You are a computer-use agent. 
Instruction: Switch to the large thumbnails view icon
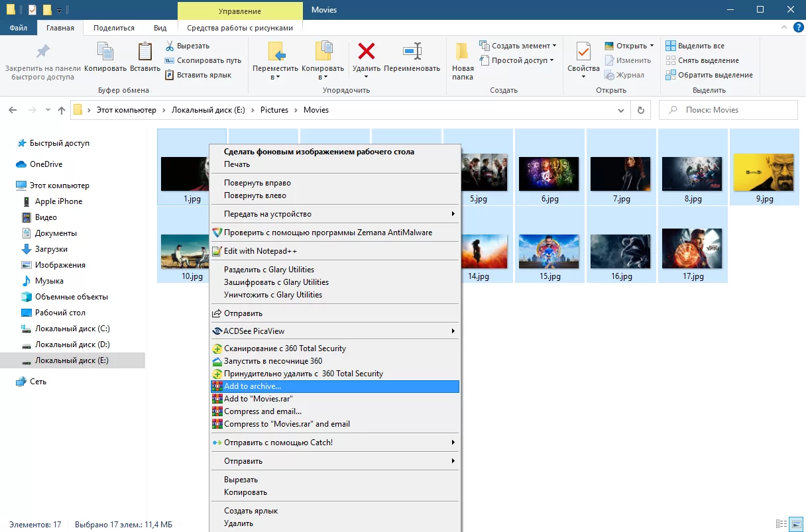click(x=795, y=524)
